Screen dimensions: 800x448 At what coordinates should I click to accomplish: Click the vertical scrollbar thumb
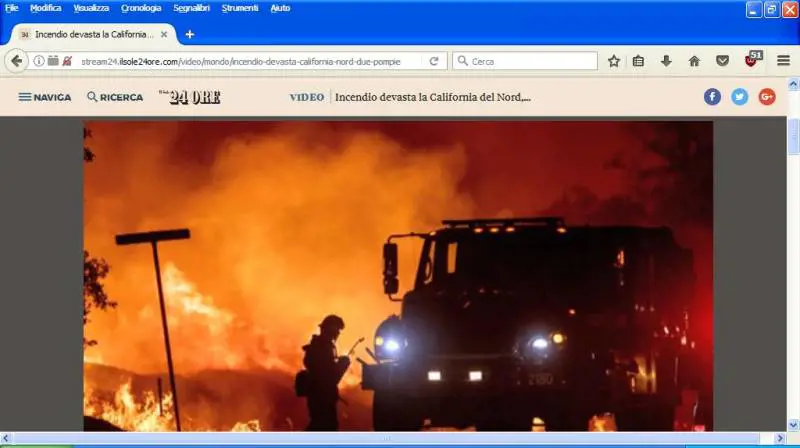coord(793,135)
